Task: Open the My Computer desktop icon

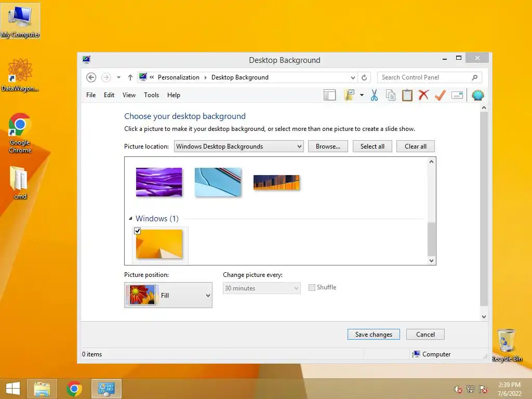Action: pyautogui.click(x=20, y=21)
